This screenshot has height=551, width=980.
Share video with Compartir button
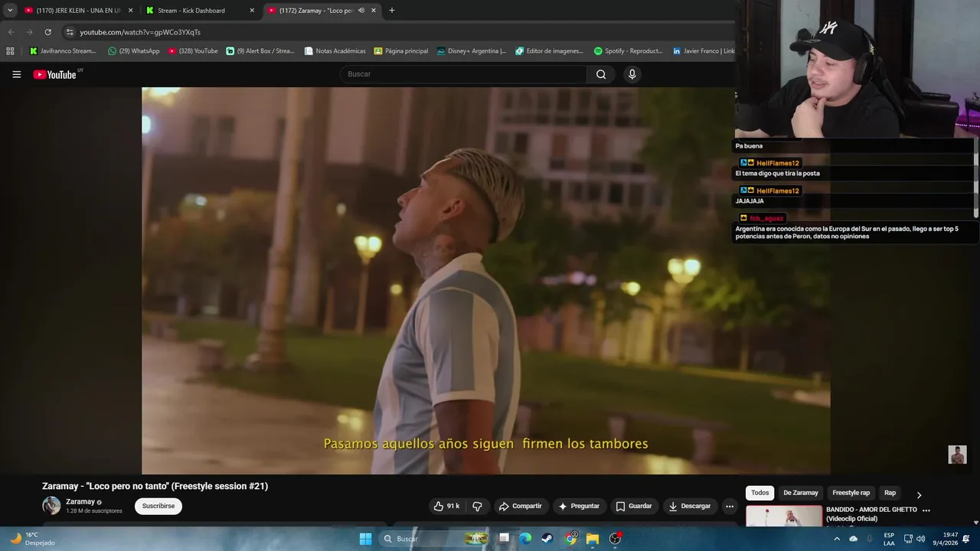click(520, 506)
